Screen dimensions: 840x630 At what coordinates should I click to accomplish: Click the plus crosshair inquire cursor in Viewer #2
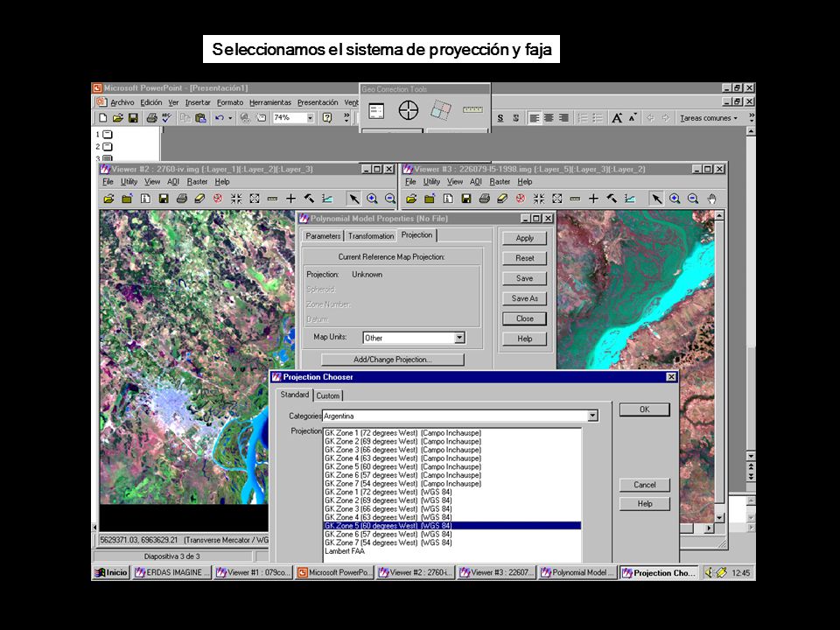(290, 199)
